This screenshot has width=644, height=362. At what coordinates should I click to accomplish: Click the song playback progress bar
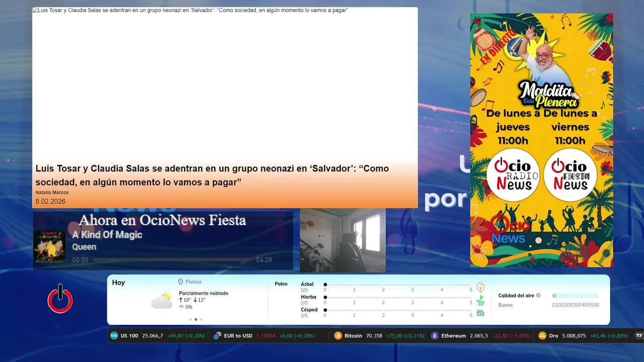click(x=173, y=260)
